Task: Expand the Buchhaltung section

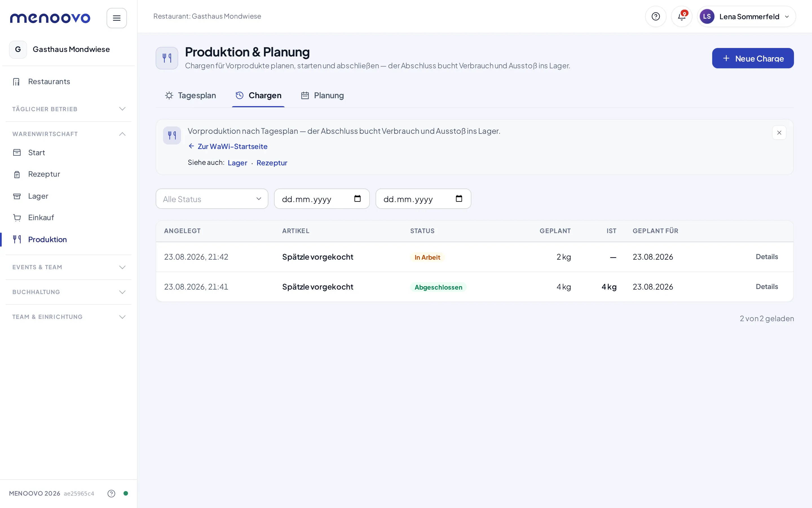Action: coord(69,292)
